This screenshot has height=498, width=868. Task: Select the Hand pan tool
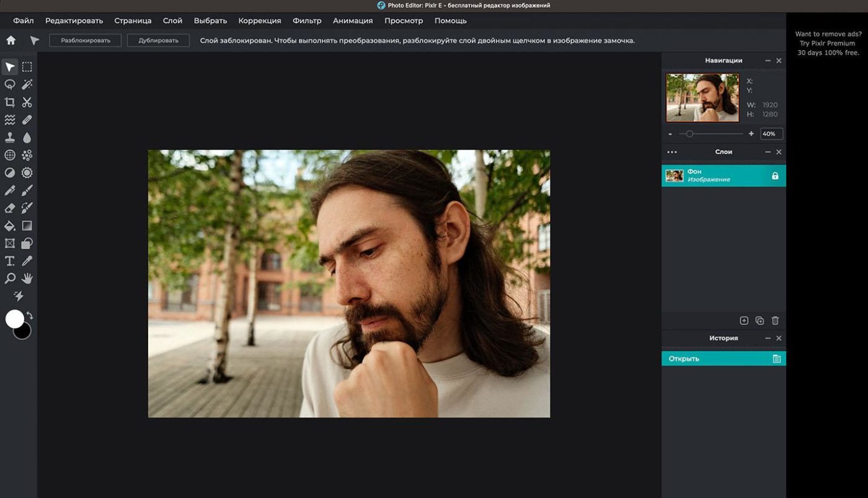27,278
